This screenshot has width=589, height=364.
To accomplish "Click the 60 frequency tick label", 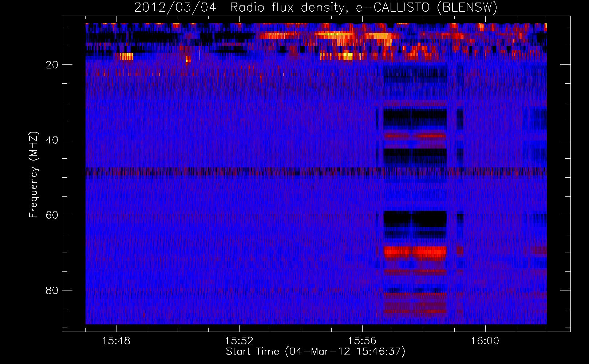I will pos(52,215).
